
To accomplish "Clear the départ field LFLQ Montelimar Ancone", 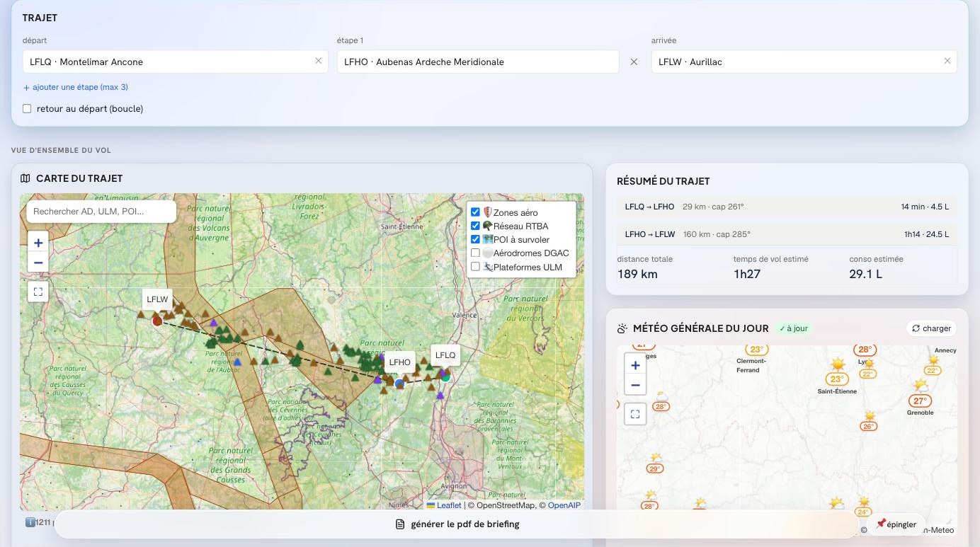I will point(318,61).
